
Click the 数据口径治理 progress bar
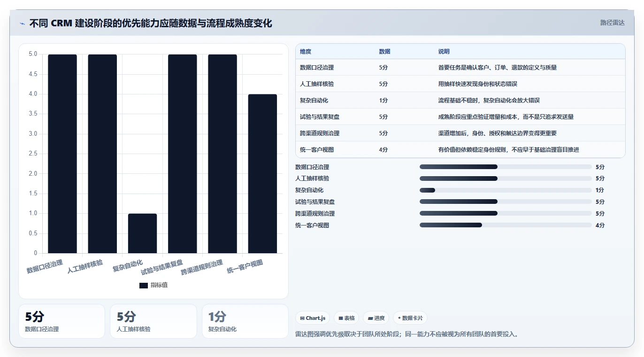tap(506, 167)
